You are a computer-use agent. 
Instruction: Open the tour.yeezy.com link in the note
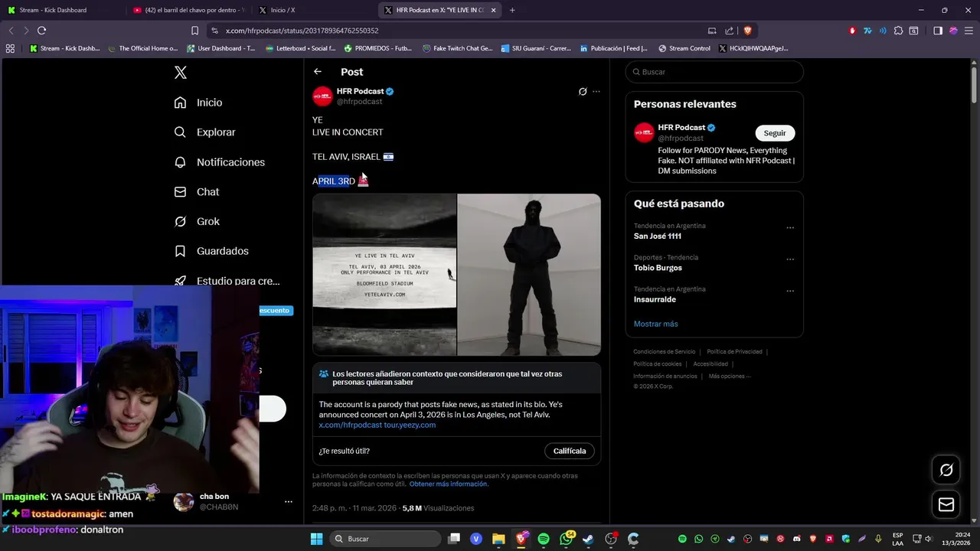[410, 425]
